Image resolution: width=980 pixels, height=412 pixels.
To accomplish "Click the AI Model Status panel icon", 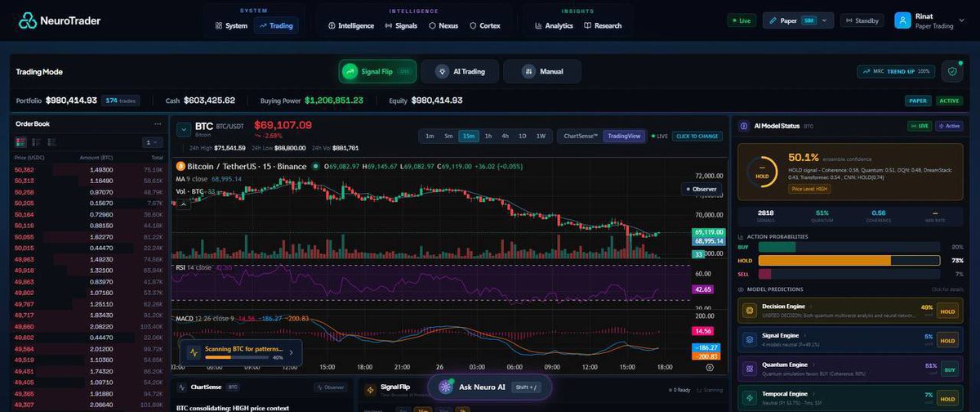I will pyautogui.click(x=744, y=126).
